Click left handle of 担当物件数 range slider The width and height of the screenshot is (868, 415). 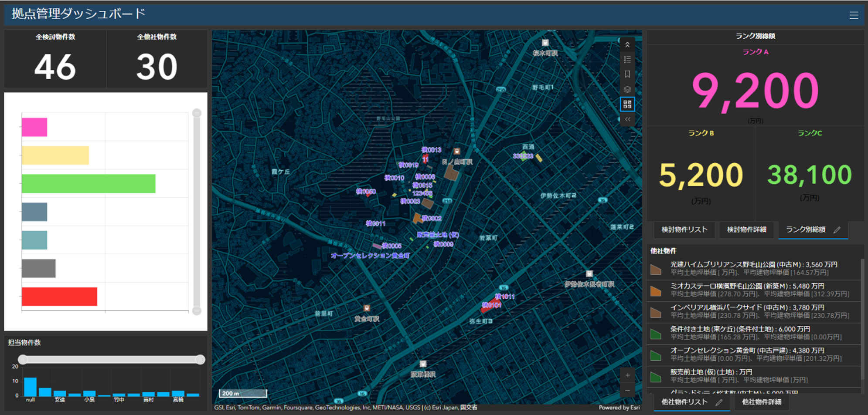click(23, 359)
